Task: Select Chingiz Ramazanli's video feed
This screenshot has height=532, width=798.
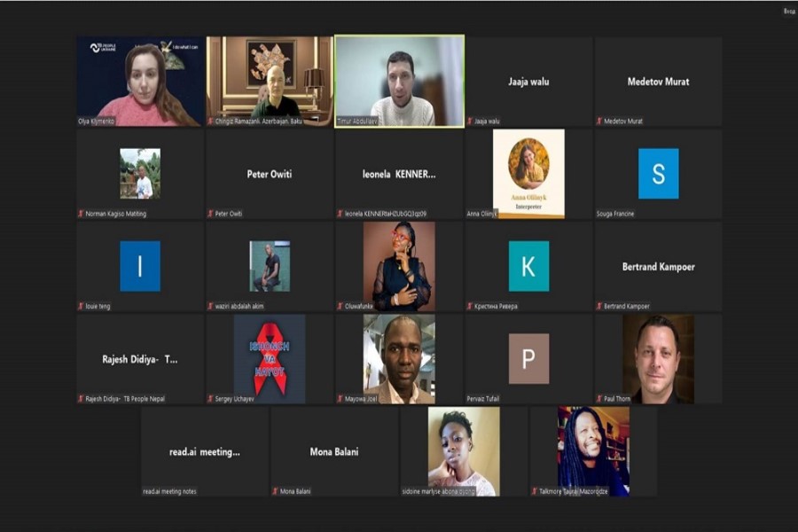Action: [270, 81]
